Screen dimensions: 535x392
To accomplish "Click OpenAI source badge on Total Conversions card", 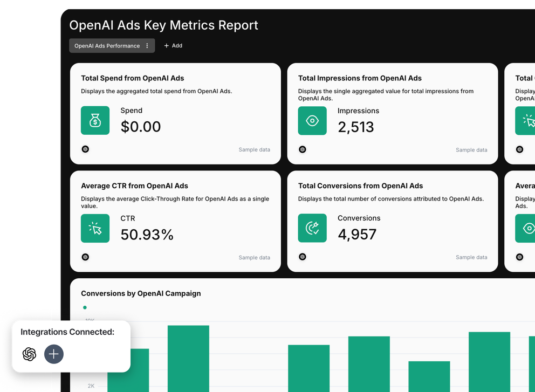I will click(x=303, y=257).
